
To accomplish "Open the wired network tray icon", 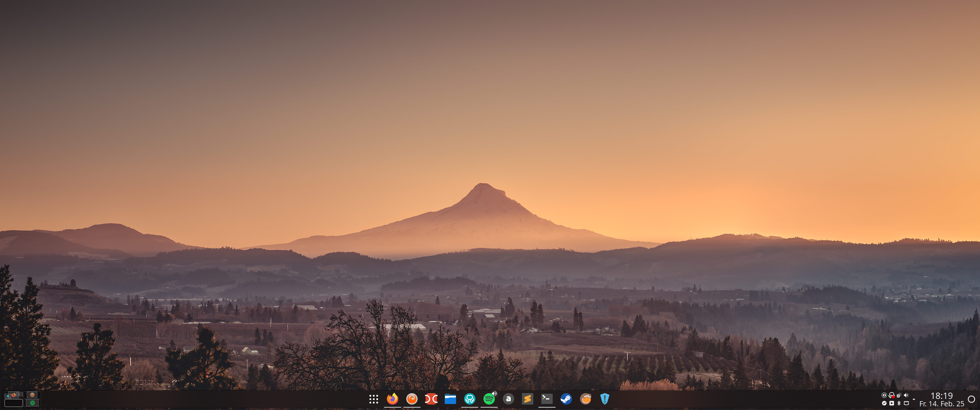I will (x=906, y=403).
